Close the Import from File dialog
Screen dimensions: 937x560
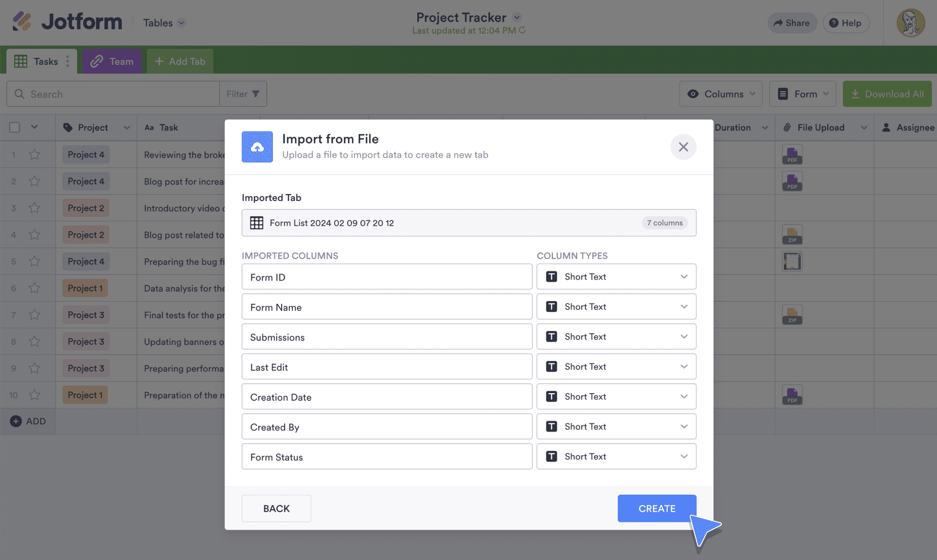point(683,147)
